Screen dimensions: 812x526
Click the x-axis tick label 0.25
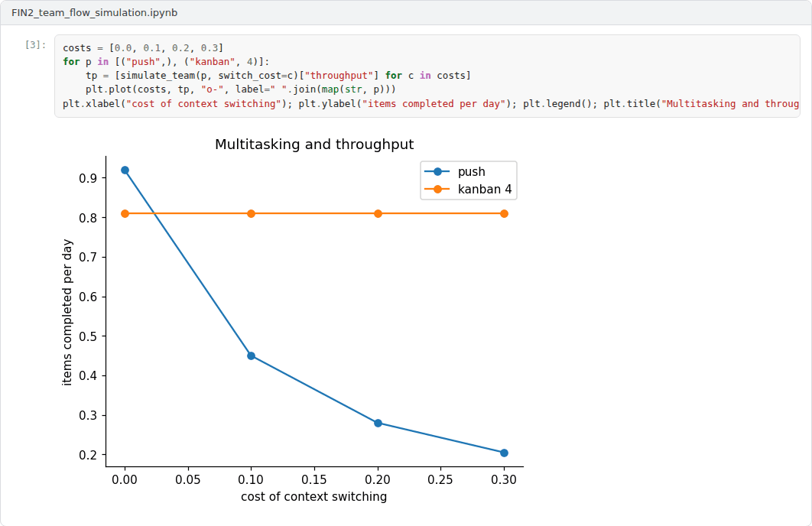tap(440, 480)
